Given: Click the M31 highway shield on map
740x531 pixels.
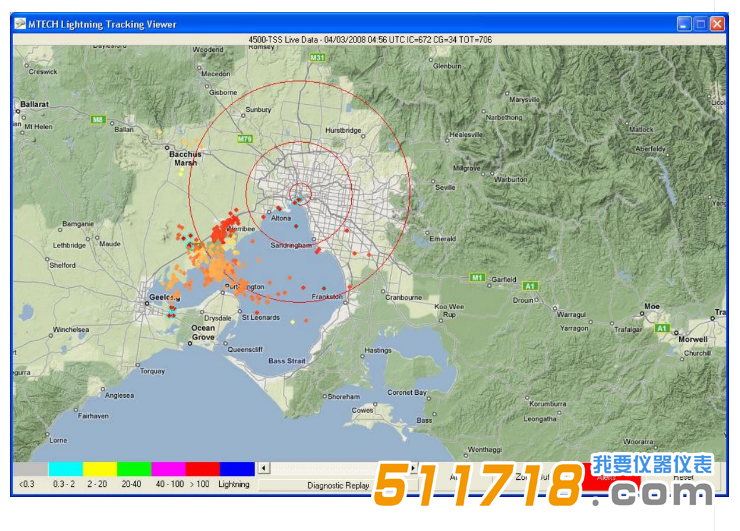Looking at the screenshot, I should coord(317,58).
